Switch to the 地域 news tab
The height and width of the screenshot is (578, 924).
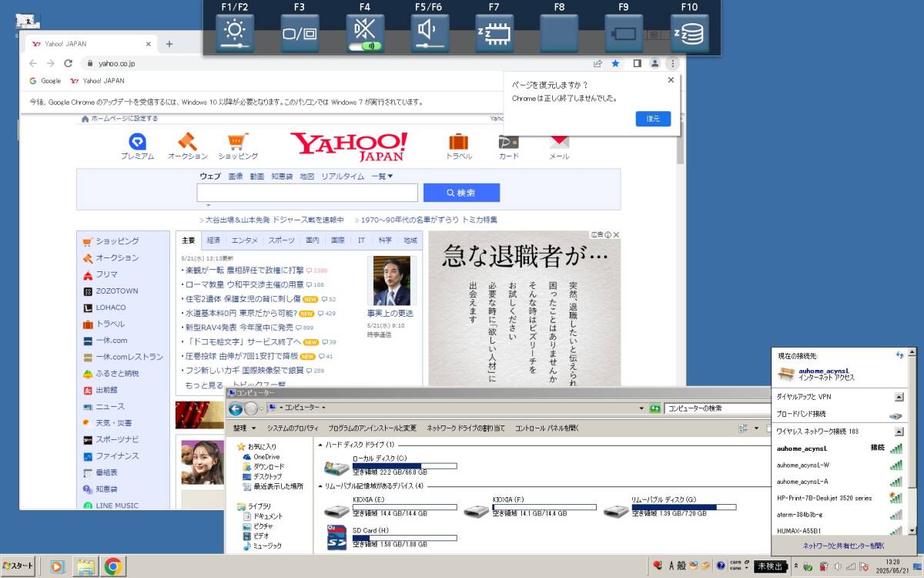click(x=410, y=240)
